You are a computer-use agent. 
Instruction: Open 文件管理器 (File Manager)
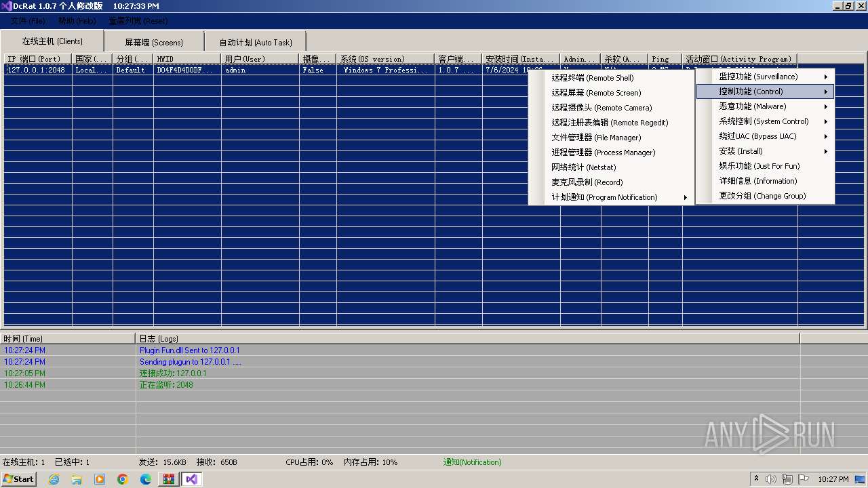coord(611,138)
